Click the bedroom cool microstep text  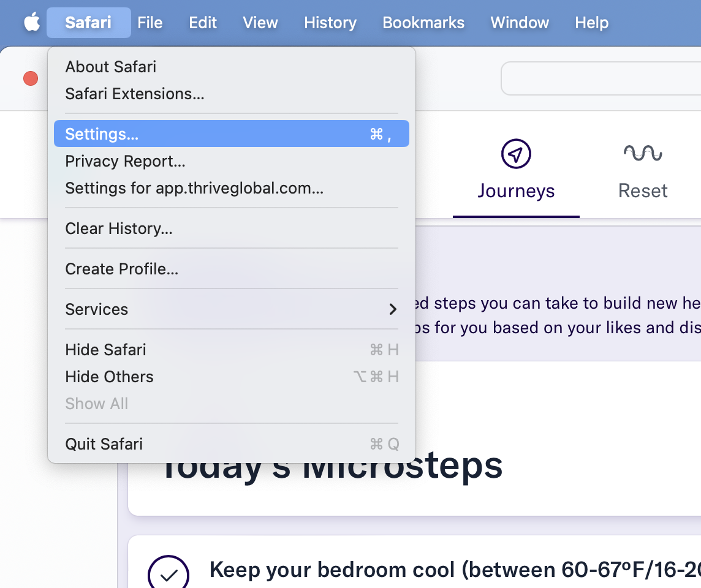coord(455,570)
